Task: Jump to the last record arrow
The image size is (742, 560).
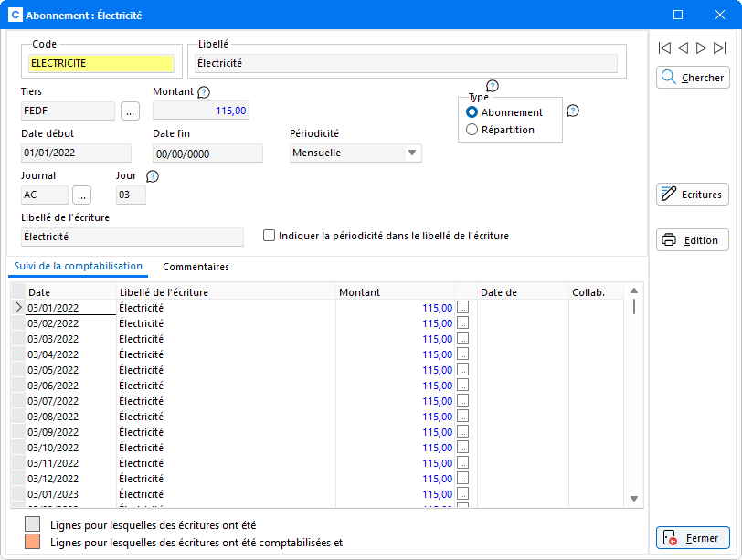Action: click(720, 48)
